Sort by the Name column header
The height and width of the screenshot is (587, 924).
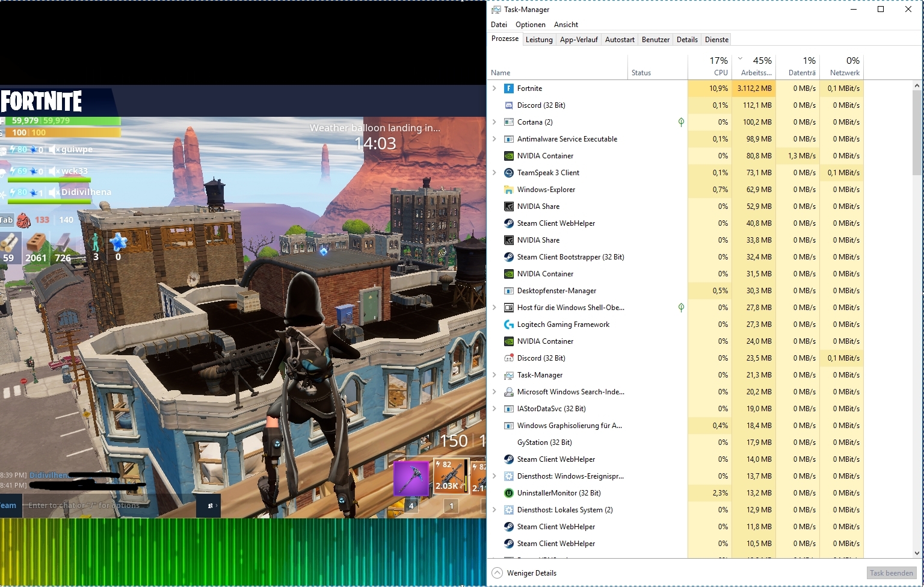[x=557, y=66]
